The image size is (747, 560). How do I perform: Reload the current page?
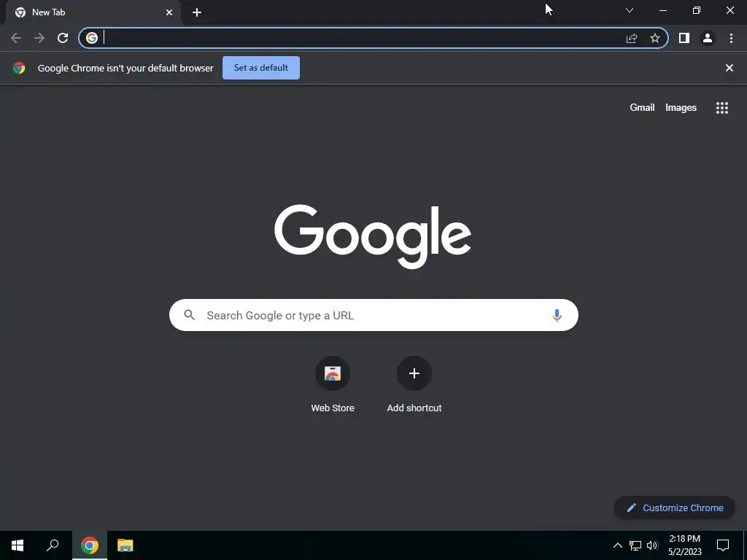[x=63, y=38]
